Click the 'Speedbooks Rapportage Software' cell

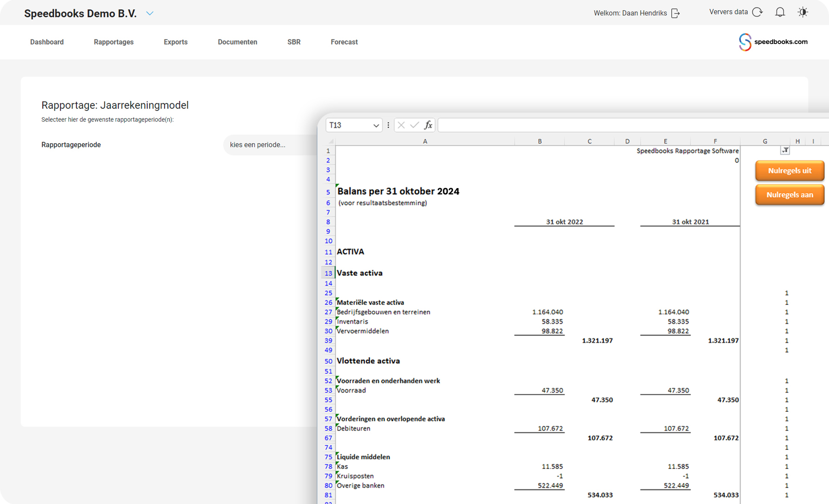point(688,151)
